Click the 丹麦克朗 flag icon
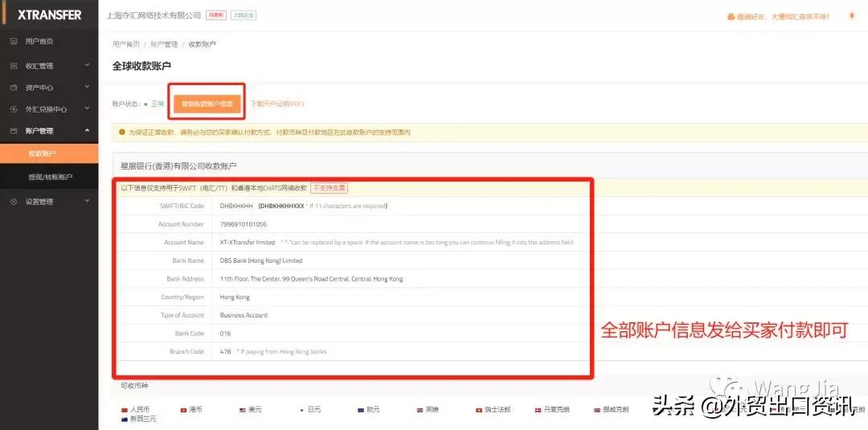868x430 pixels. pyautogui.click(x=538, y=410)
